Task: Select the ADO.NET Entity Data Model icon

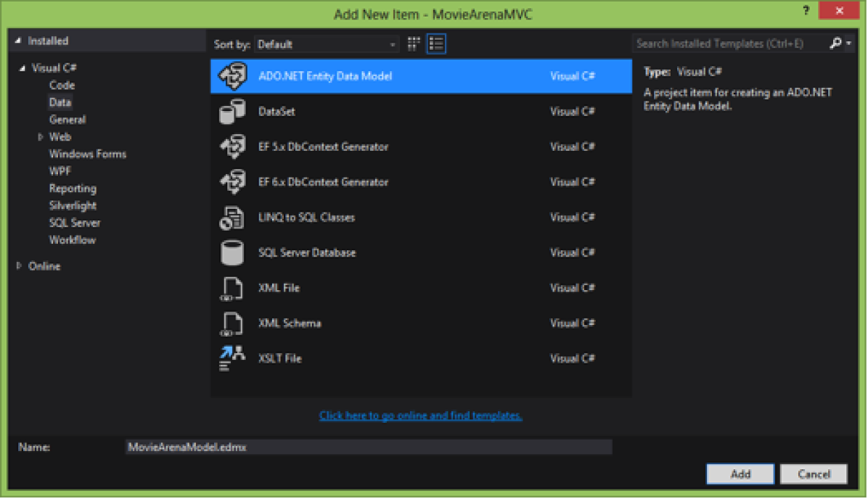Action: click(232, 75)
